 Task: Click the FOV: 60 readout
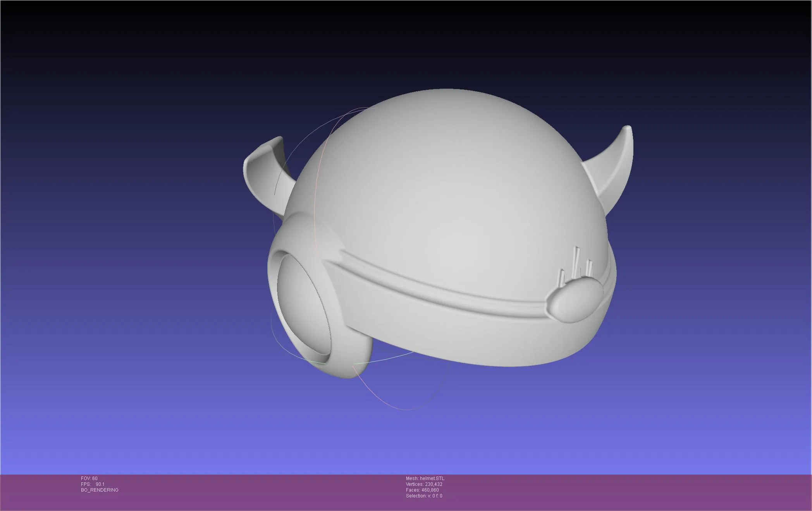(x=89, y=478)
